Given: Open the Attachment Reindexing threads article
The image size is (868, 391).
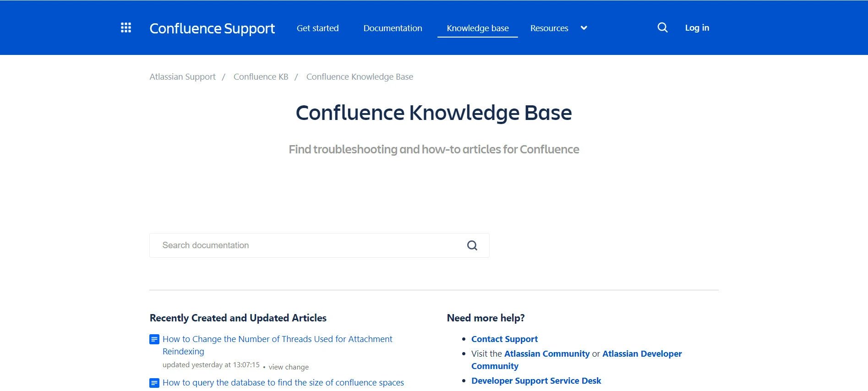Looking at the screenshot, I should point(277,339).
